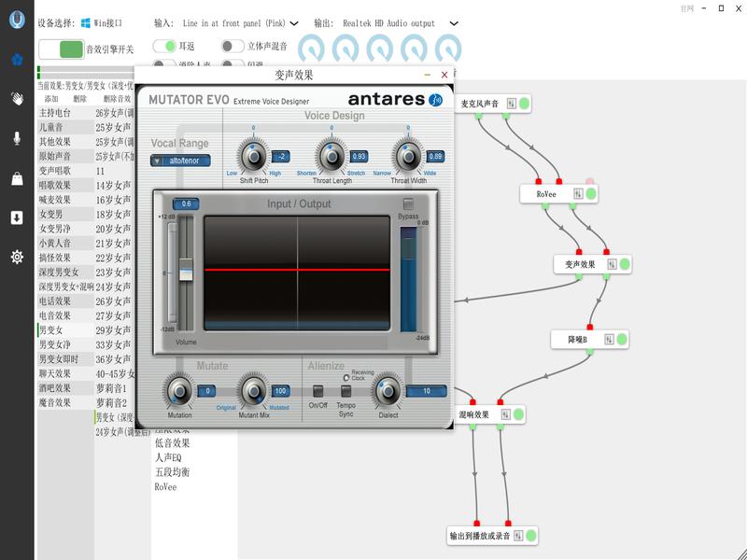747x560 pixels.
Task: Click the 删除 button above effect list
Action: click(x=79, y=99)
